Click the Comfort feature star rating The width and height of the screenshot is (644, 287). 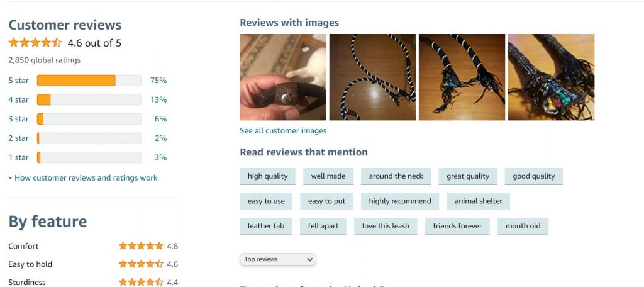pyautogui.click(x=141, y=246)
